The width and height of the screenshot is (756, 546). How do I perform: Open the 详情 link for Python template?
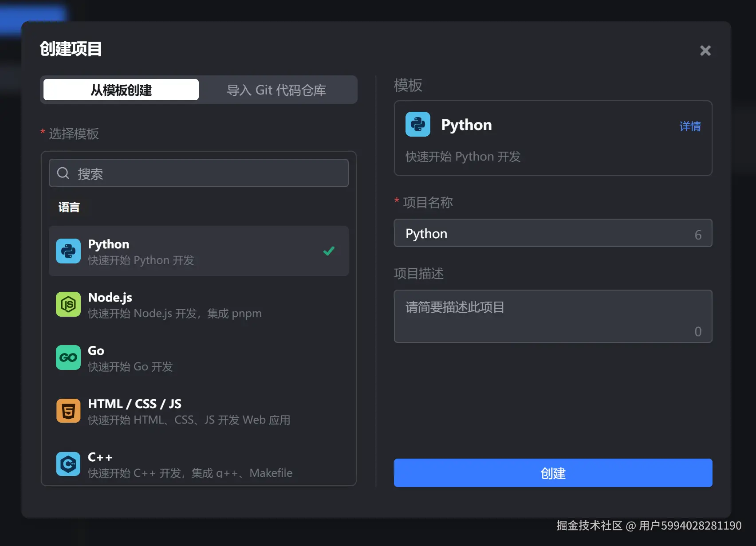690,126
